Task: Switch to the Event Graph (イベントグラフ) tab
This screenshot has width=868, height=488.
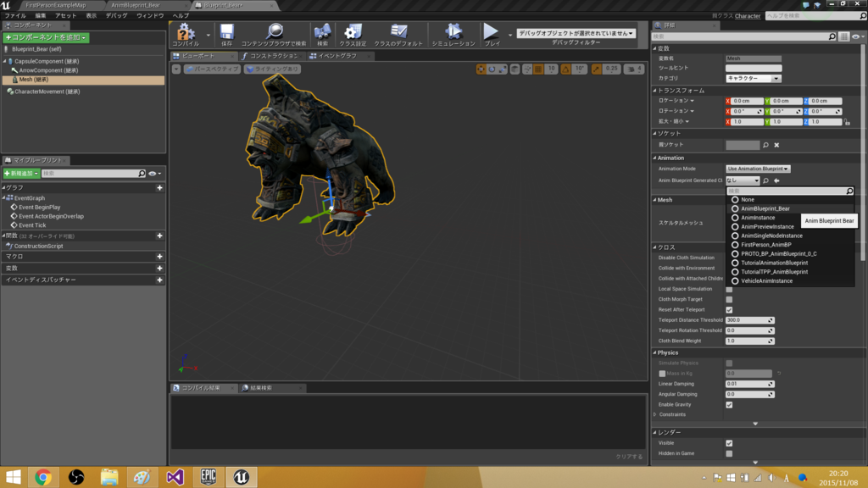Action: pos(337,56)
